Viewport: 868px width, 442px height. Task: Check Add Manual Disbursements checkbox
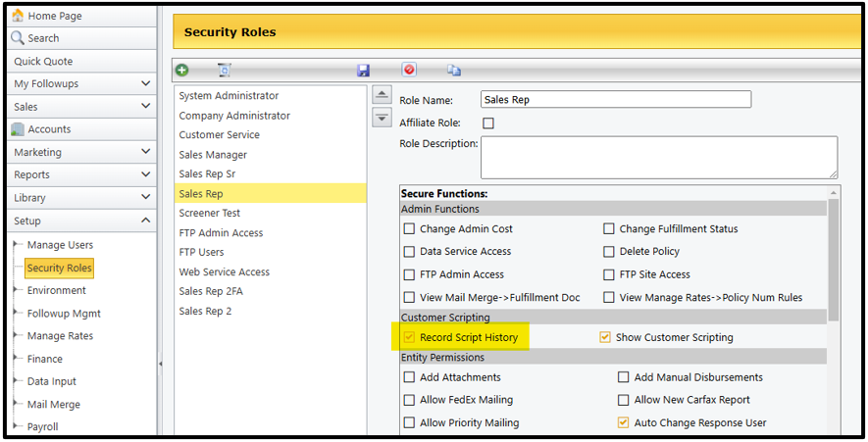(624, 377)
